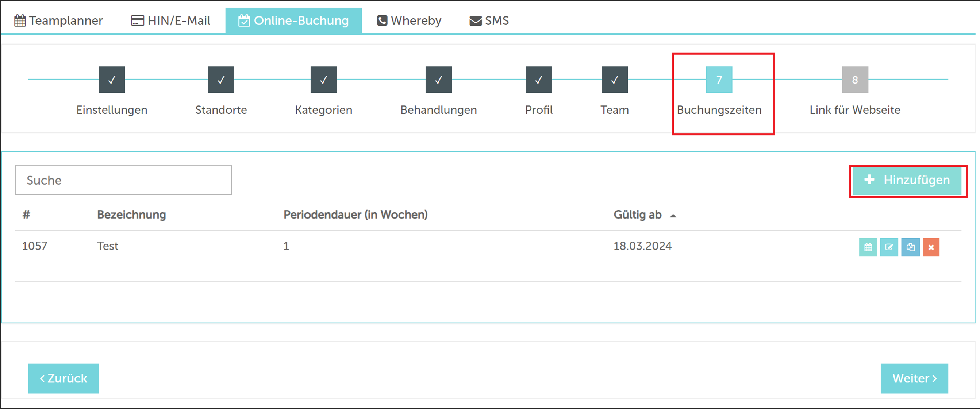Sort by Bezeichnung column header
Screen dimensions: 980x409
tap(131, 215)
